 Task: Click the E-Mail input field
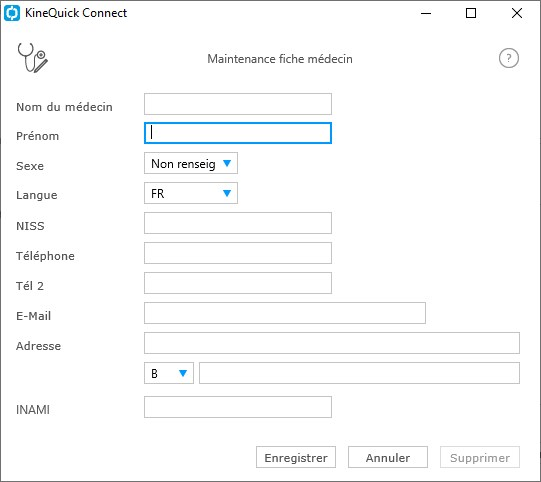click(285, 313)
